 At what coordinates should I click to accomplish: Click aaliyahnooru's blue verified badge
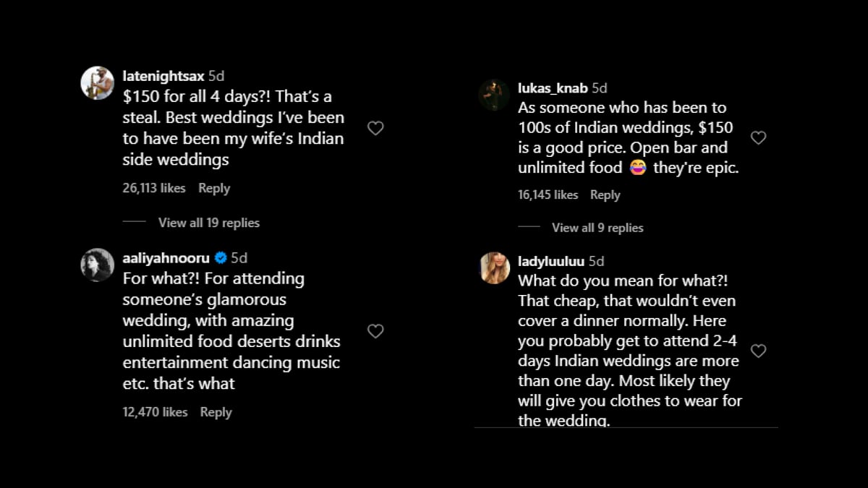[x=221, y=258]
